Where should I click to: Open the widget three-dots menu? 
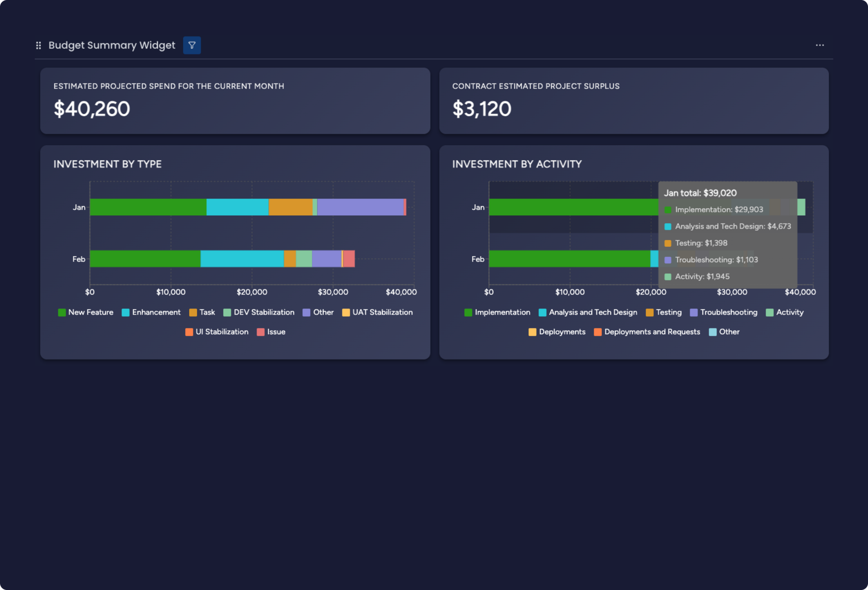(x=820, y=45)
